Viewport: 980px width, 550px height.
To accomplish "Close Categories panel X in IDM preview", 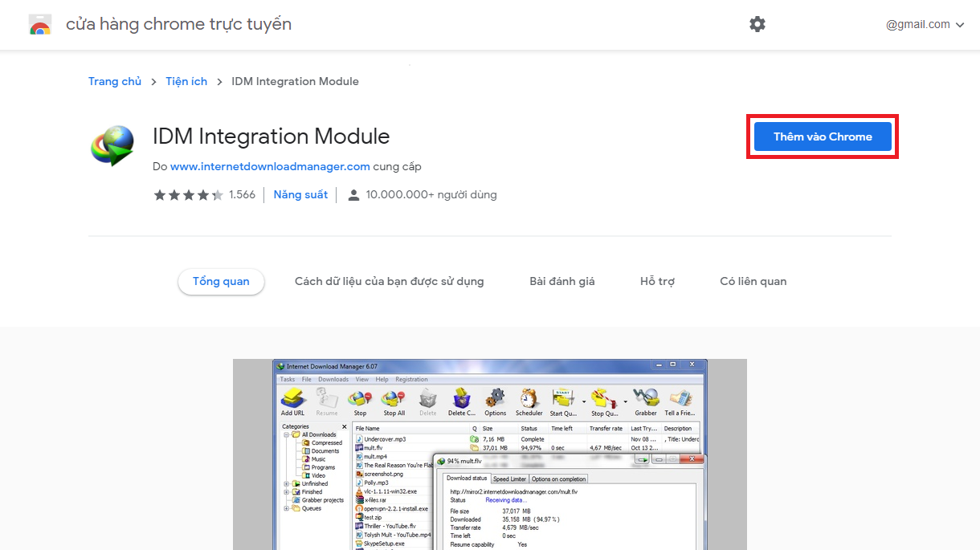I will tap(345, 427).
